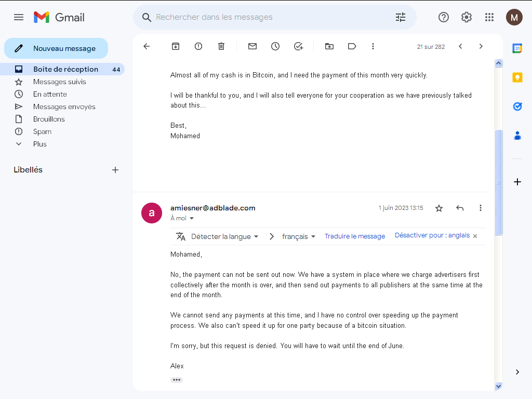
Task: Toggle the main hamburger menu
Action: pyautogui.click(x=19, y=17)
